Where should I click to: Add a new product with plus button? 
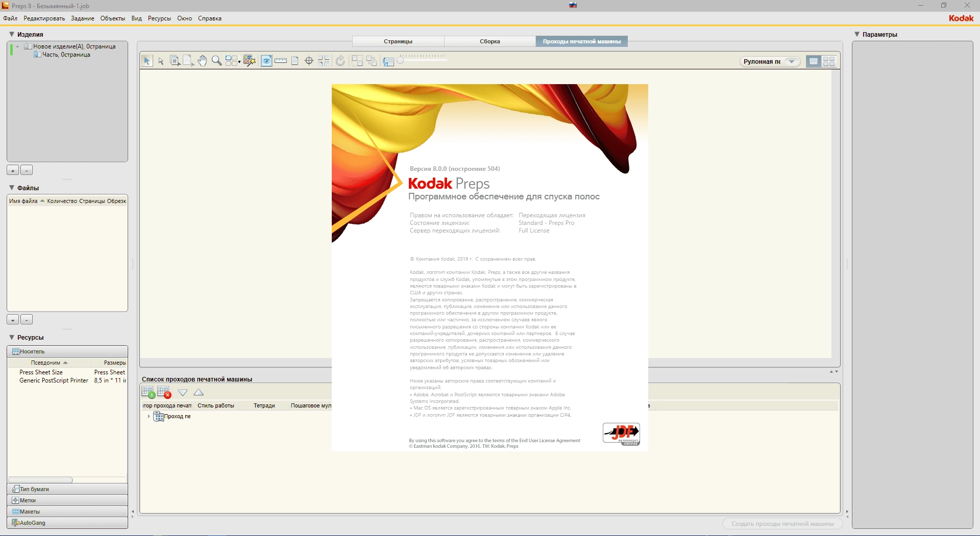(x=13, y=170)
